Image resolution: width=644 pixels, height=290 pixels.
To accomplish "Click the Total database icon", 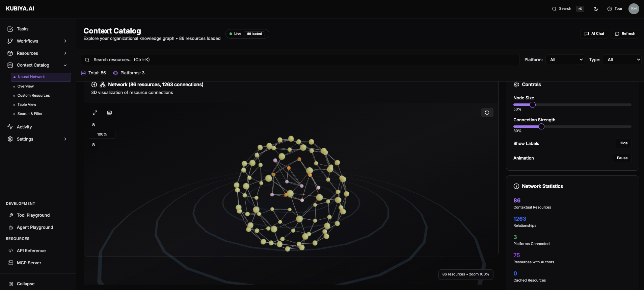I will coord(83,73).
